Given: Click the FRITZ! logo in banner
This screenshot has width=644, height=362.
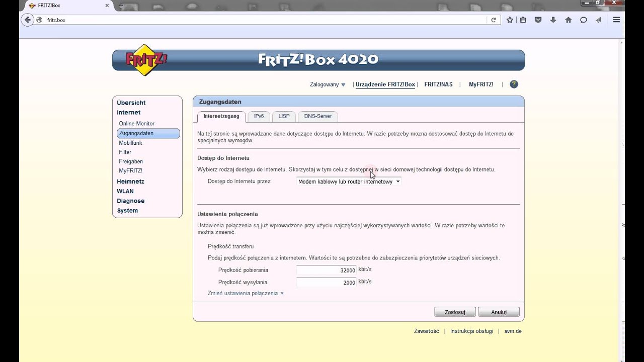Looking at the screenshot, I should 146,59.
